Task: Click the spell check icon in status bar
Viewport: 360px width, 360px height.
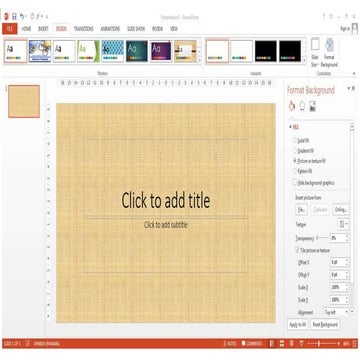Action: (x=27, y=343)
